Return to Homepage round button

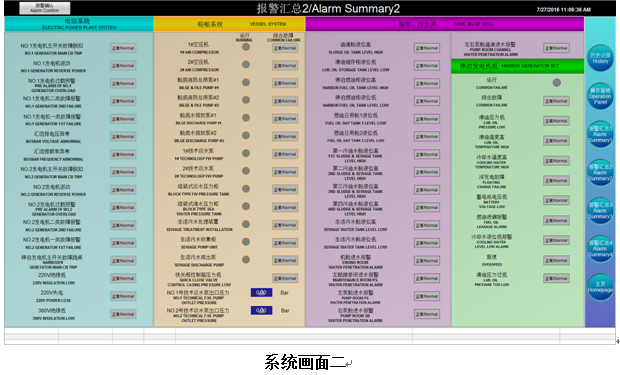(600, 287)
